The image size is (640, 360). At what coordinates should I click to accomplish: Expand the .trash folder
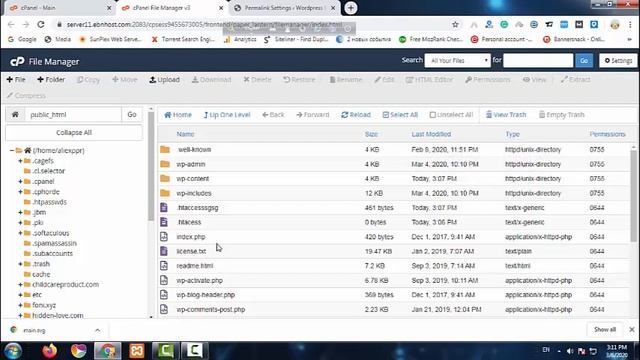coord(20,264)
